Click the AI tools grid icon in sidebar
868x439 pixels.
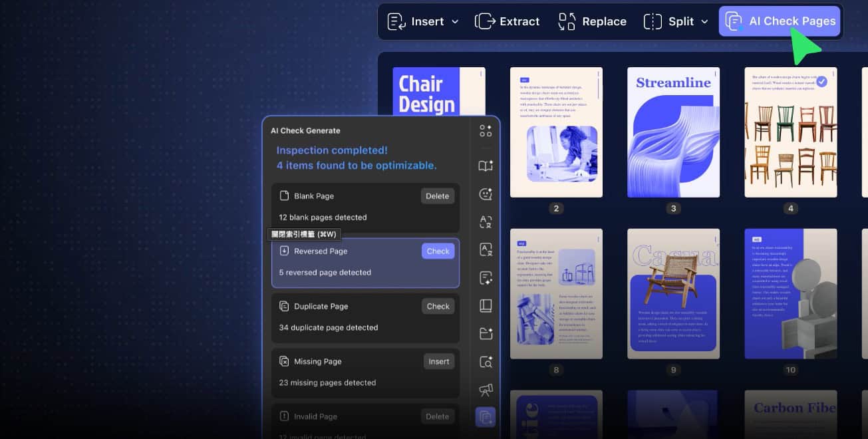tap(486, 131)
